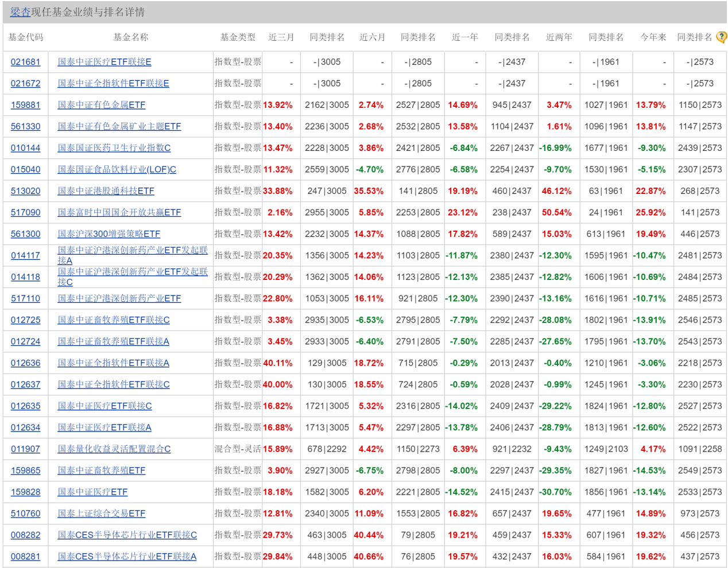This screenshot has width=728, height=568.
Task: Open fund 国泰量化收益灵活配置混合C
Action: point(114,449)
